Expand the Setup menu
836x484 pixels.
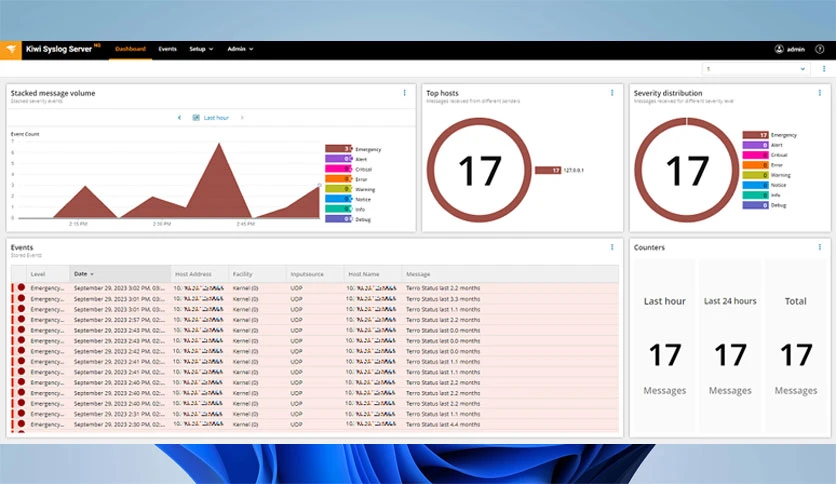click(x=201, y=49)
